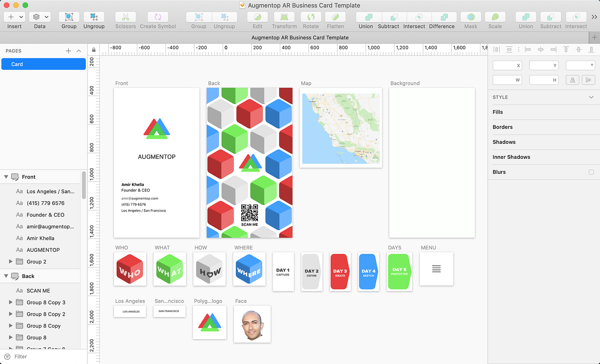
Task: Select the Card page
Action: (x=43, y=64)
